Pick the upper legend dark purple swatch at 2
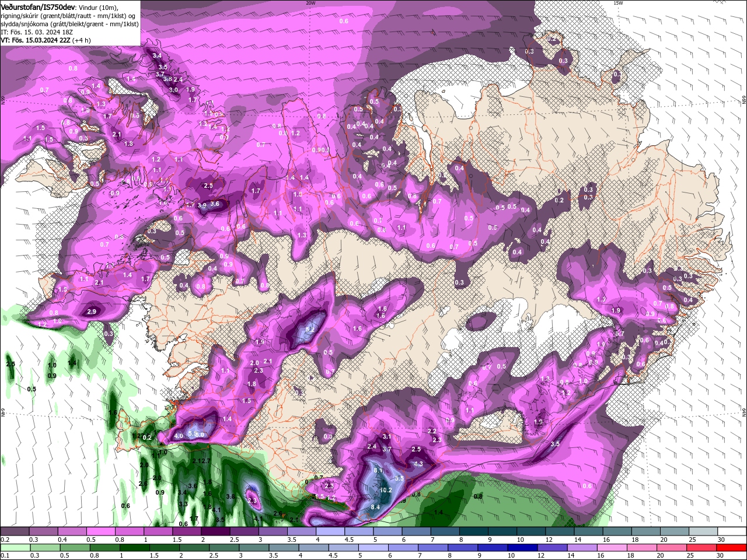The image size is (747, 560). click(x=215, y=531)
